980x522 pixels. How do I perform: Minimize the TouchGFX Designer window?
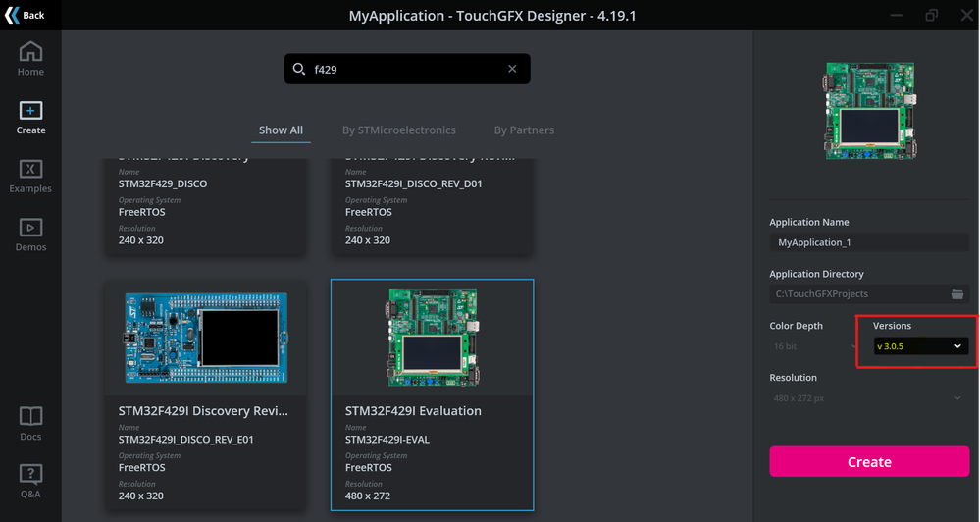coord(897,15)
